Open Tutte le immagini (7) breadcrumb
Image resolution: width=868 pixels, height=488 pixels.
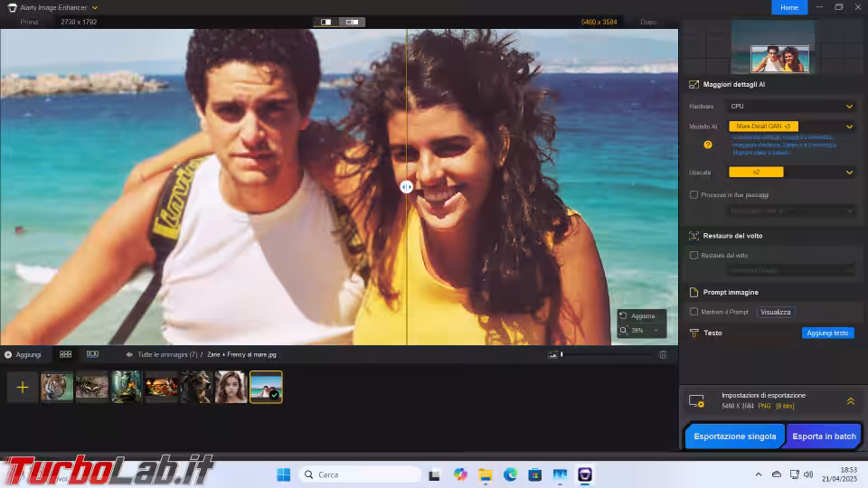(167, 354)
